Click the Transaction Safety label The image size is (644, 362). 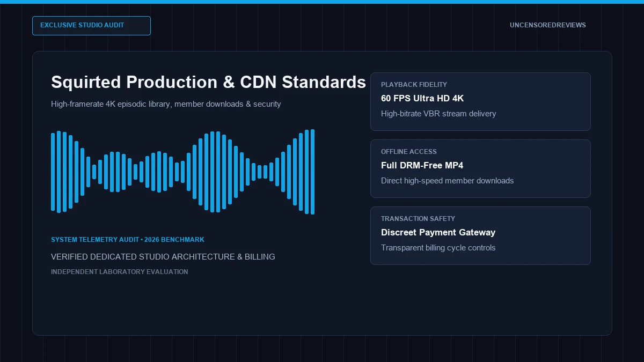tap(418, 219)
